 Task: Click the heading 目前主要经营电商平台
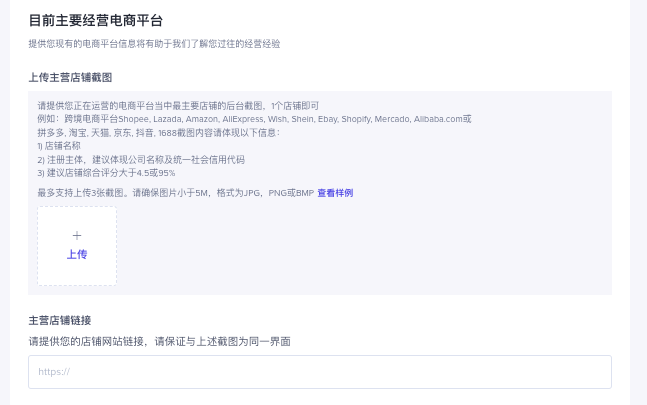(96, 21)
